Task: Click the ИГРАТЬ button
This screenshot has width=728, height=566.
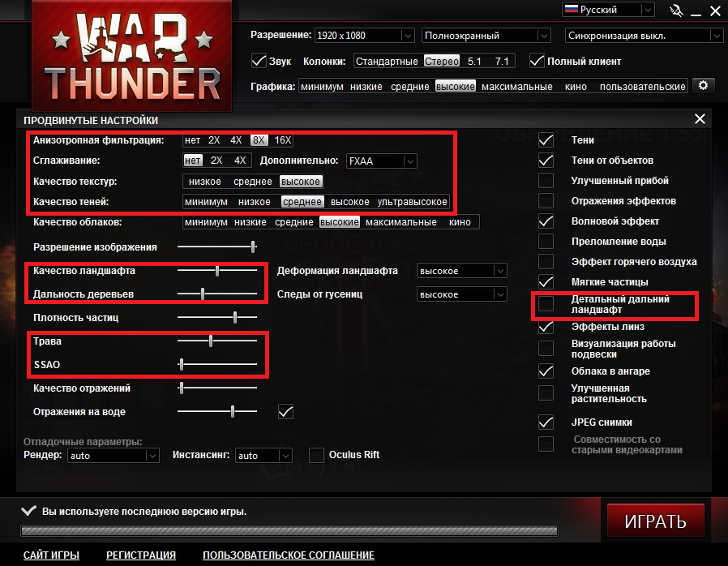Action: tap(656, 521)
